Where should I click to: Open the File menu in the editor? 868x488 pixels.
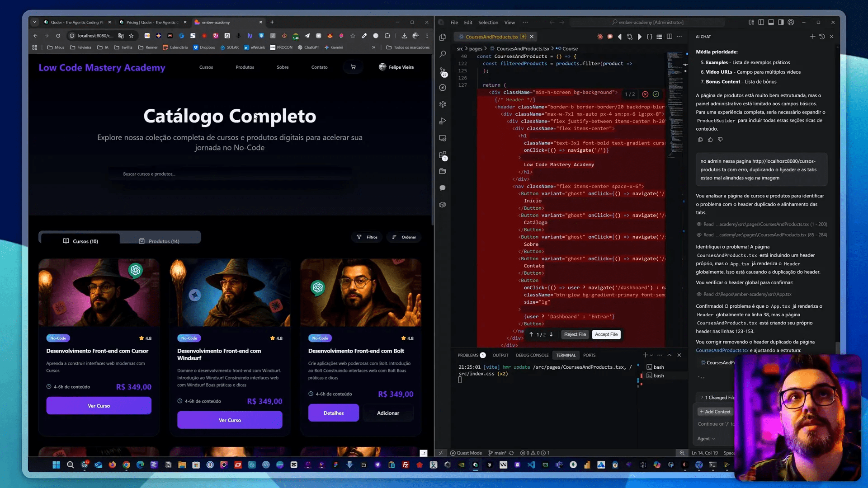(x=454, y=22)
